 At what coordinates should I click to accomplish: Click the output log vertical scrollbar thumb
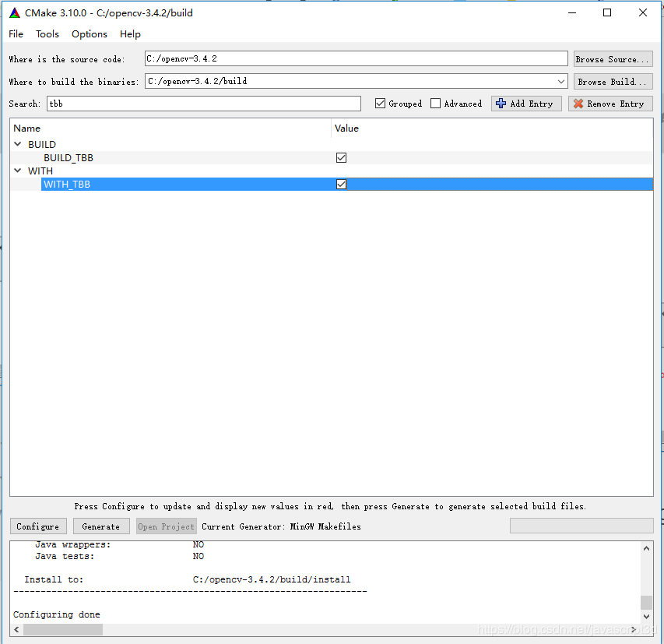(646, 602)
